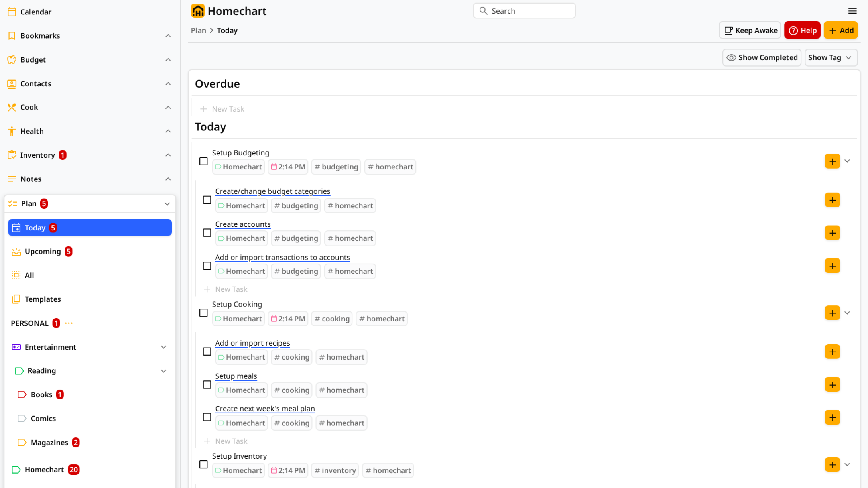Open the Homechart project in sidebar
This screenshot has width=868, height=488.
click(x=90, y=470)
